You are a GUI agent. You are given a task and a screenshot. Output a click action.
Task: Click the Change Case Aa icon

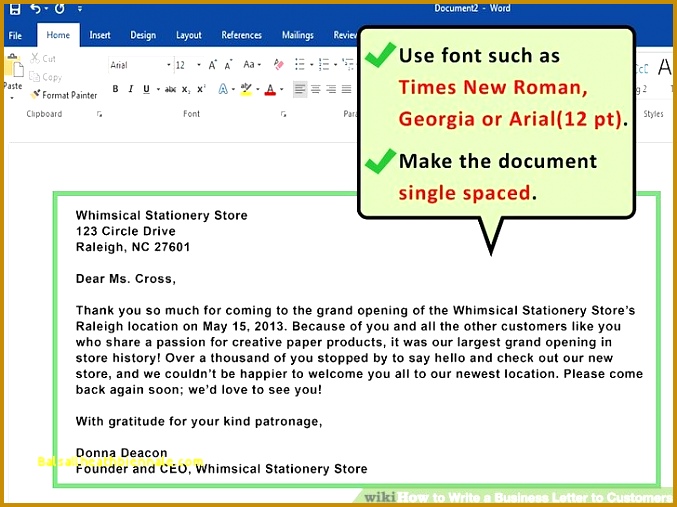[249, 65]
